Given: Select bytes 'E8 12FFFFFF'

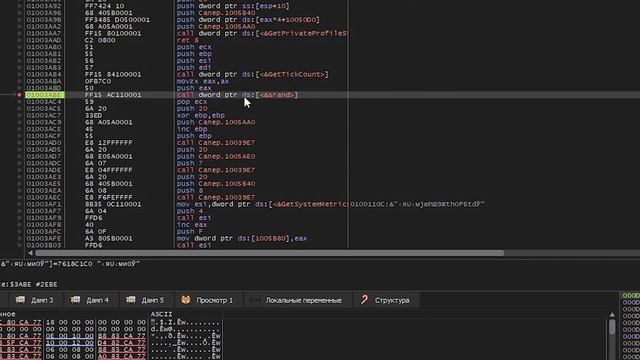Looking at the screenshot, I should [x=109, y=143].
